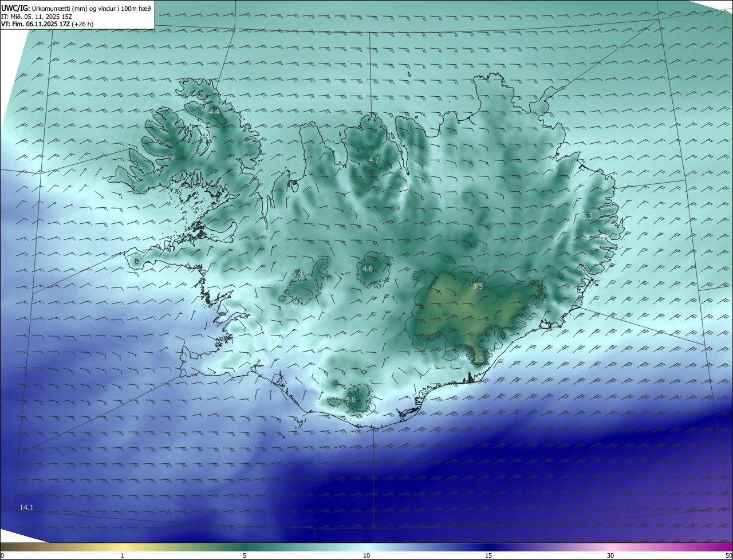This screenshot has height=560, width=733.
Task: Click the 5.3 value in the eastern fjords
Action: pos(588,216)
